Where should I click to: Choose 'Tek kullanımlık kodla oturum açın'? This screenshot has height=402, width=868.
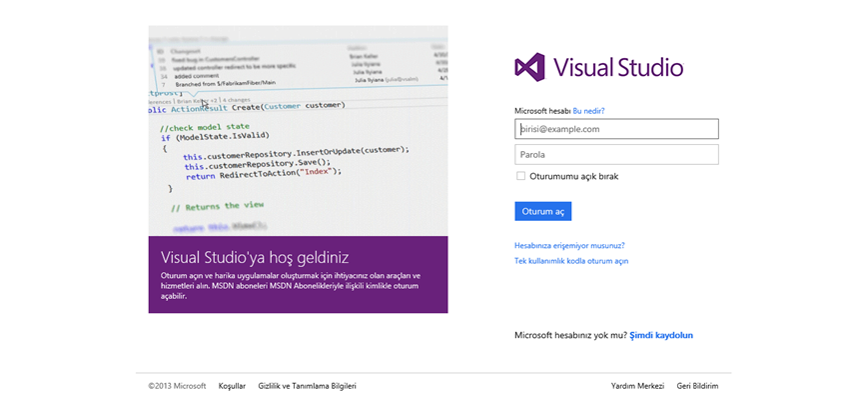[571, 261]
